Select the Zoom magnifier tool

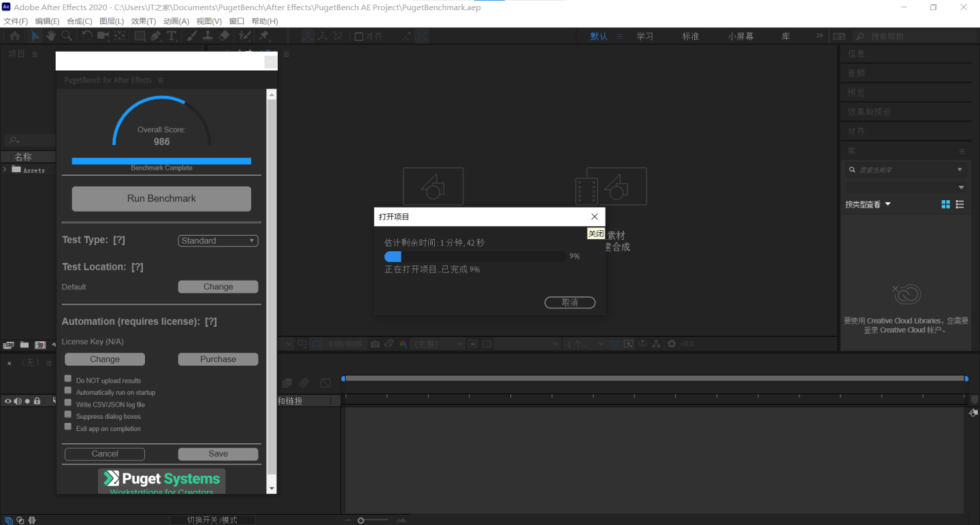click(x=67, y=36)
